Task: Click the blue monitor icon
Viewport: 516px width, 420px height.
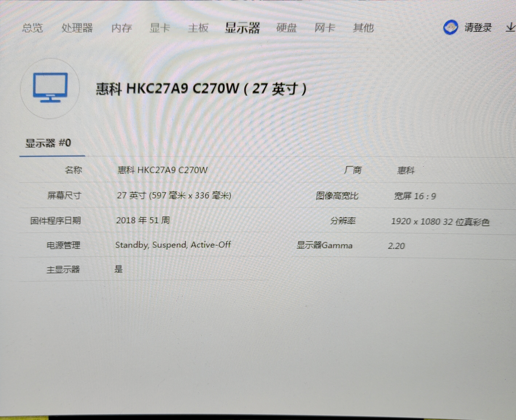Action: point(50,87)
